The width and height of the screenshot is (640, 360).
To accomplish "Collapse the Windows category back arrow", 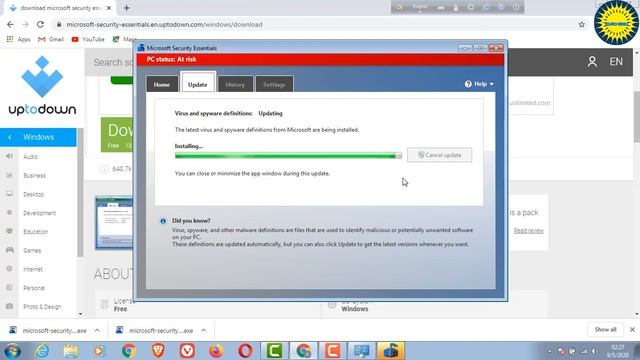I will 10,137.
